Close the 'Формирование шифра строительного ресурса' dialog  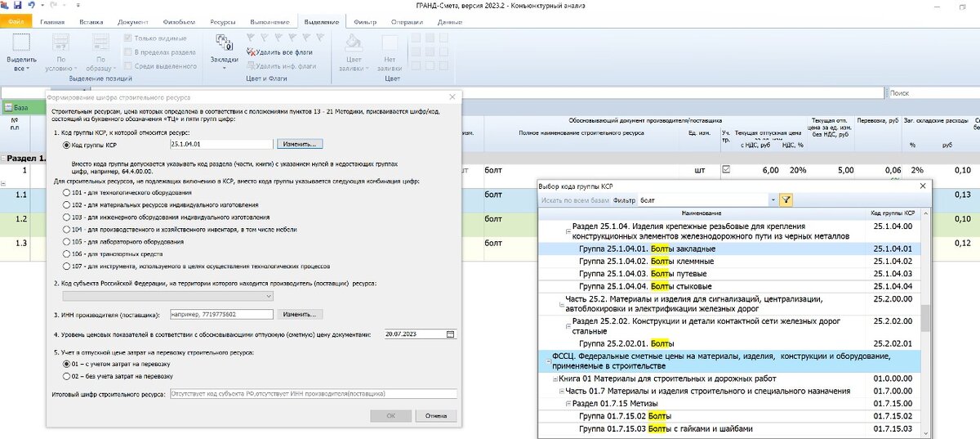point(454,96)
